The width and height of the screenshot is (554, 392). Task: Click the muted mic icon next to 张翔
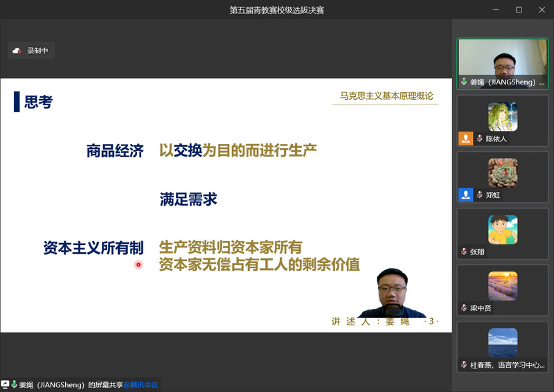pyautogui.click(x=464, y=251)
